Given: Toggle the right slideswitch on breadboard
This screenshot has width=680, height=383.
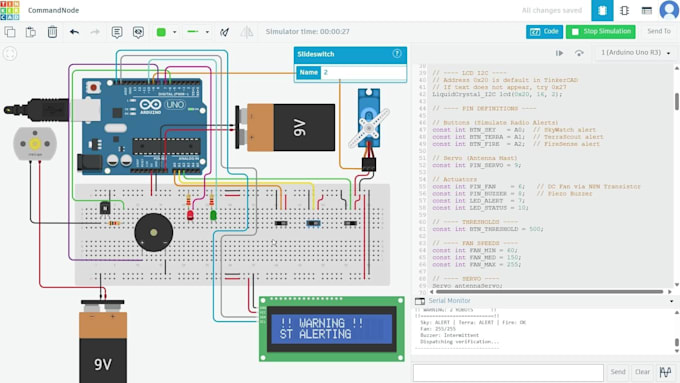Looking at the screenshot, I should (350, 223).
